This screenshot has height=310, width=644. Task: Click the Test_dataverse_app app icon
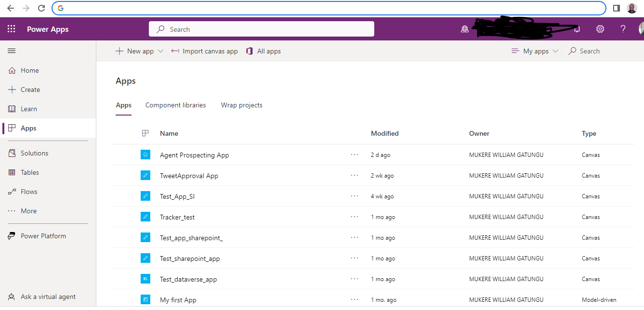(145, 279)
